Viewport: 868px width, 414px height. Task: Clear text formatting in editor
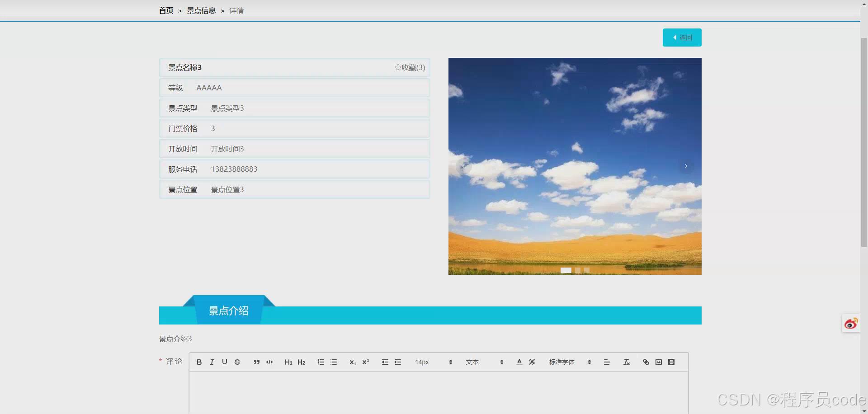coord(627,362)
